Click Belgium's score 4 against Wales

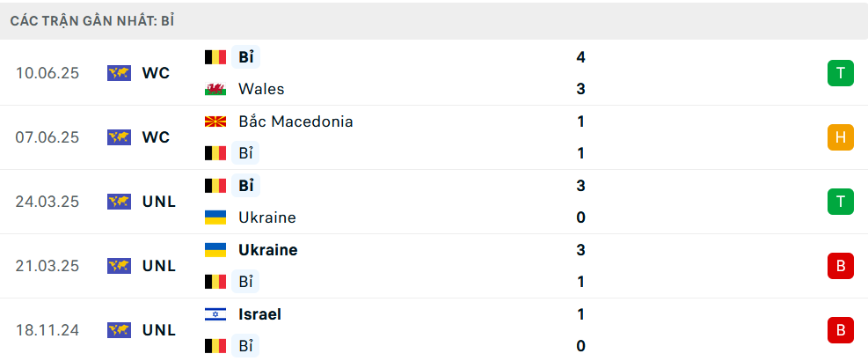580,57
